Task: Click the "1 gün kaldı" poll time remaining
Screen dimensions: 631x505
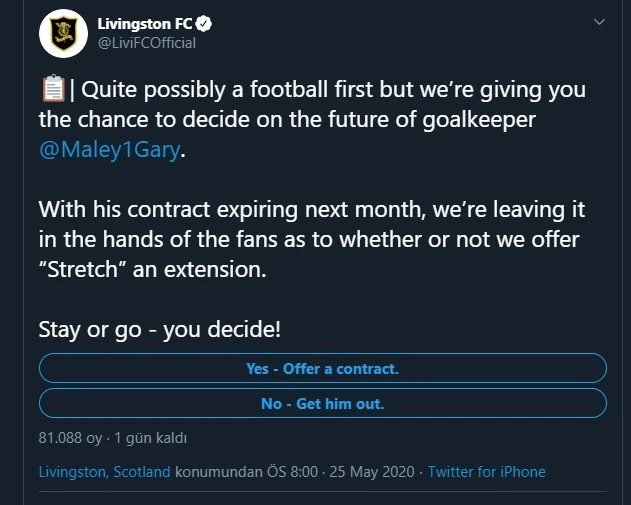Action: point(151,438)
